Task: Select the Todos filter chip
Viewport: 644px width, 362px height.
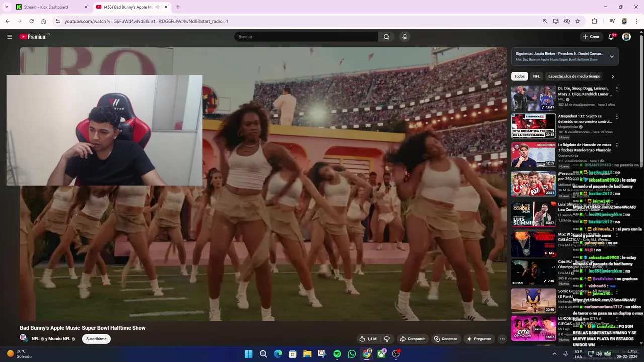Action: (x=519, y=76)
